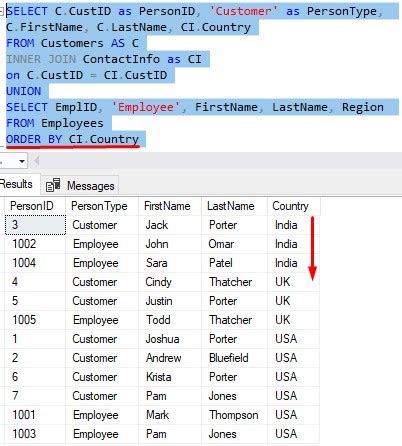Click the last name cell Patel
Image resolution: width=402 pixels, height=446 pixels.
click(234, 263)
